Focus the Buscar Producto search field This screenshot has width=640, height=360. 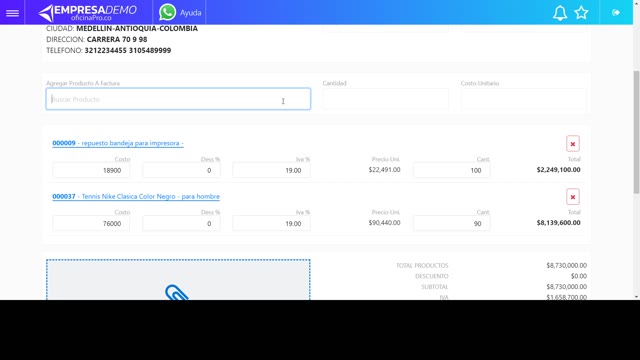tap(178, 99)
